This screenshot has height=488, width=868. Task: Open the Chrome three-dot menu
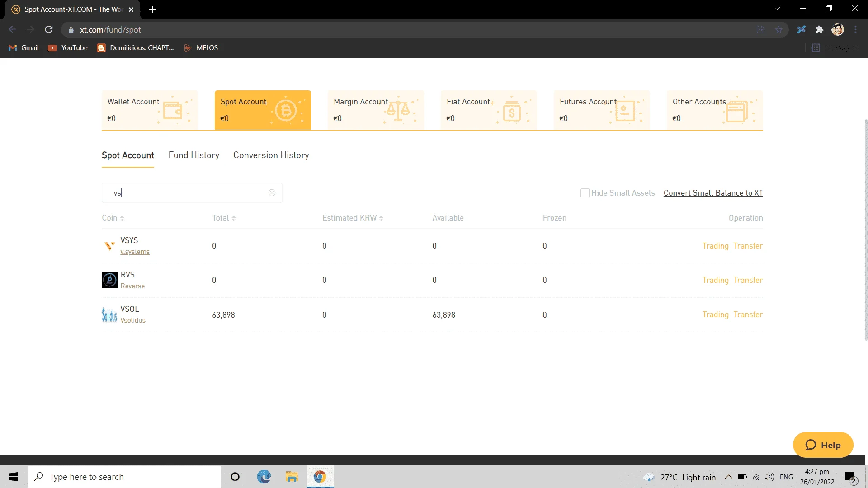(x=856, y=30)
